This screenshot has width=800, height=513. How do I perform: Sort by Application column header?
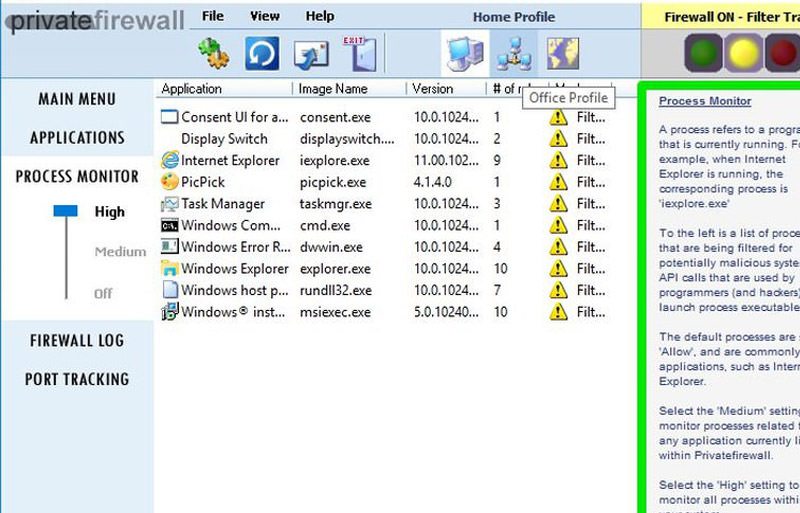click(x=191, y=89)
